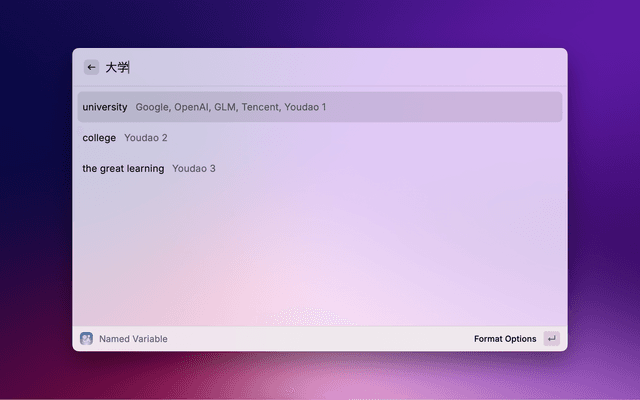Open Format Options
The height and width of the screenshot is (400, 640).
pos(505,339)
